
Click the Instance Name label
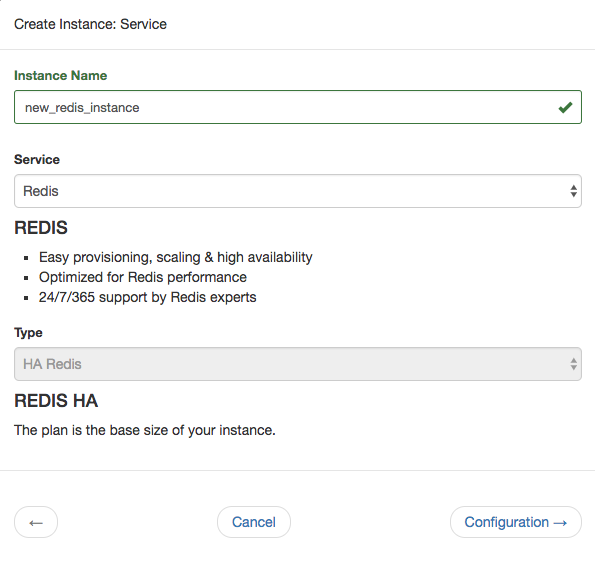[x=61, y=76]
